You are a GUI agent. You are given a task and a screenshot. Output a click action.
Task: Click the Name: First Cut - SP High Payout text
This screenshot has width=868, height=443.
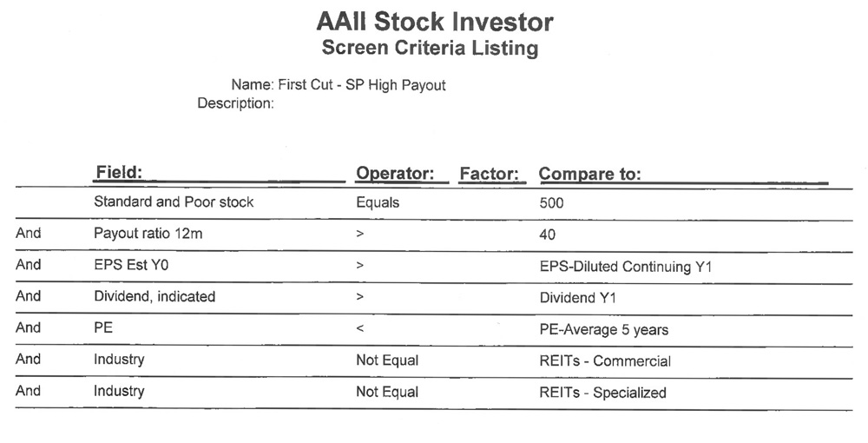coord(339,85)
